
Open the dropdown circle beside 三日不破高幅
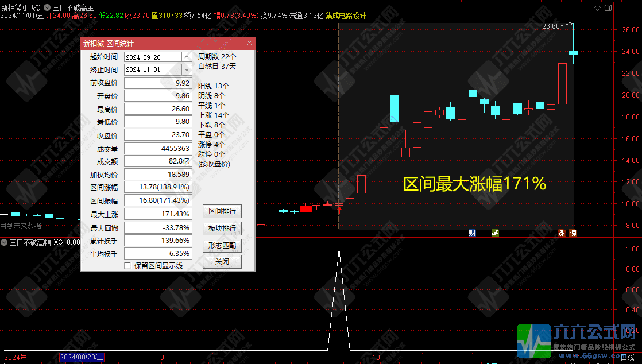[x=4, y=242]
